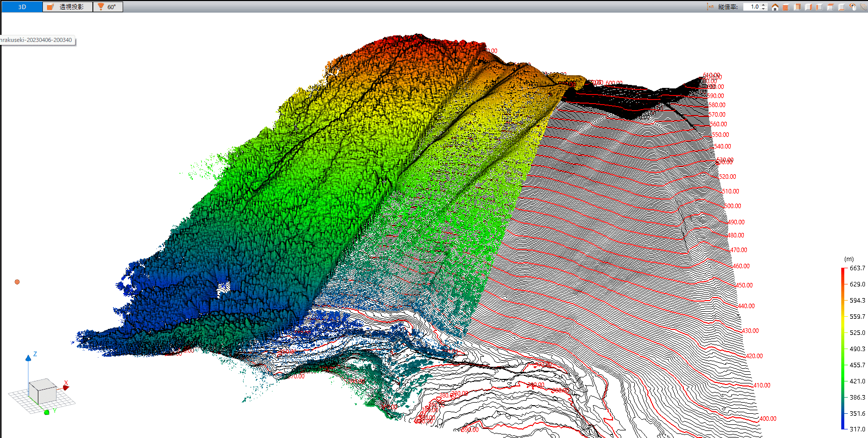Click the vertical exaggeration ×n icon

pos(710,7)
